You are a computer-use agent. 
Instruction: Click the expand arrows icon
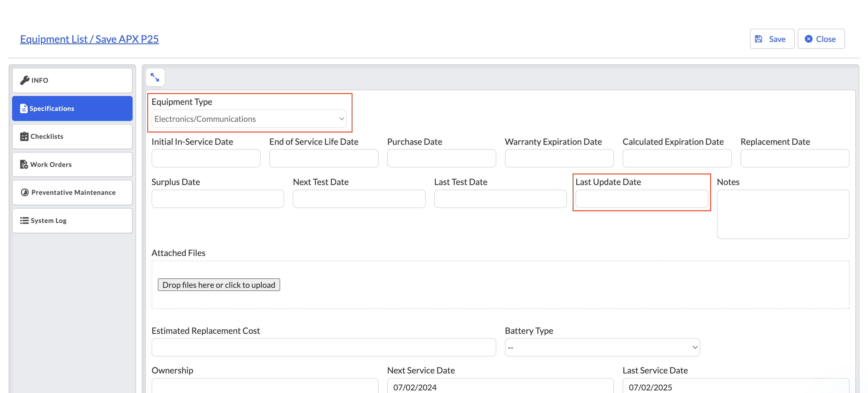155,77
